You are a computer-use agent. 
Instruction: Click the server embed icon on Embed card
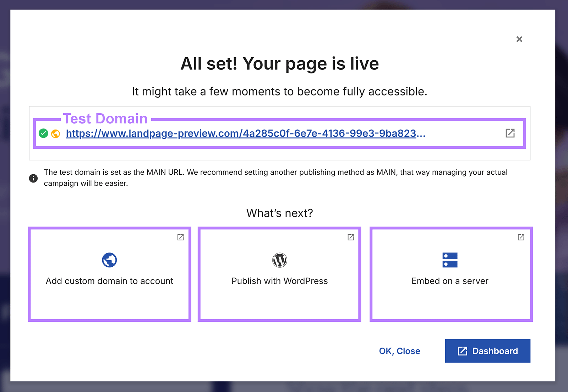click(x=450, y=260)
